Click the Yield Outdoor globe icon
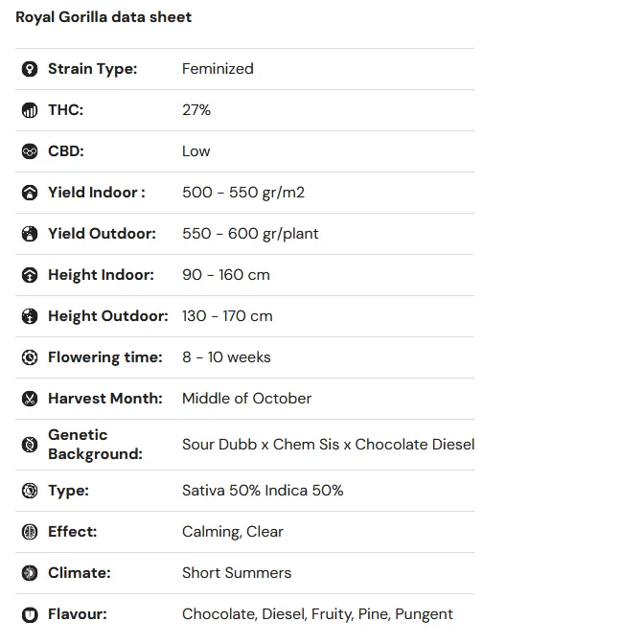The image size is (644, 644). coord(30,234)
